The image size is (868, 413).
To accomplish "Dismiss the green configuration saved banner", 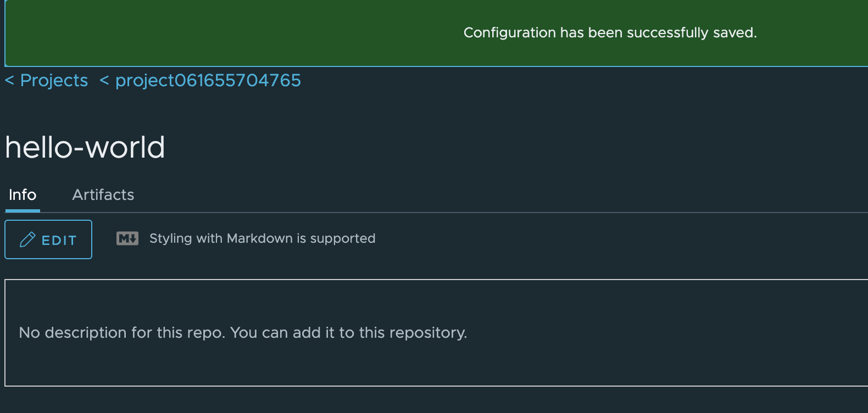I will click(x=610, y=32).
